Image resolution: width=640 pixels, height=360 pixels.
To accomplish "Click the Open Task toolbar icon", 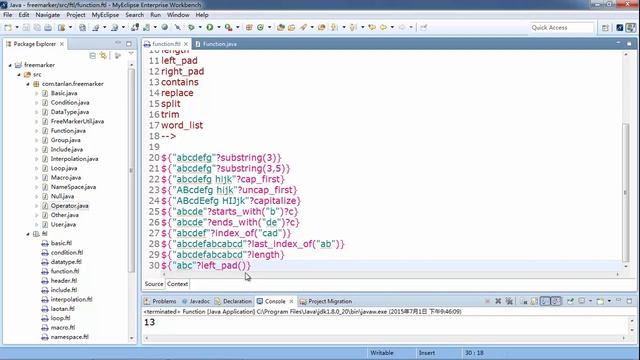I will [291, 27].
